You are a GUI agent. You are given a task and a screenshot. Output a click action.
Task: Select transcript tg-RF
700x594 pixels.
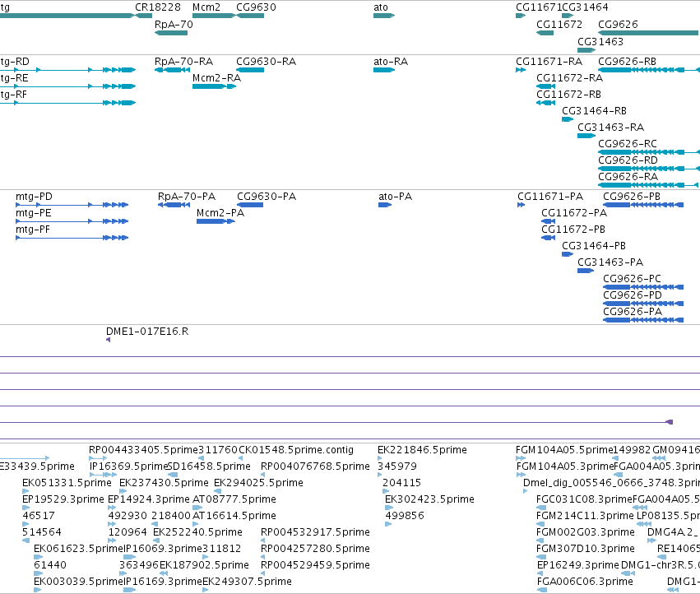click(13, 95)
